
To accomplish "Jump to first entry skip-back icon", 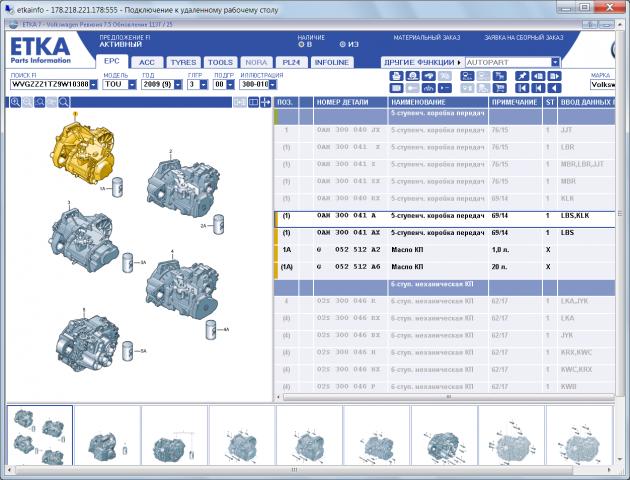I will 522,88.
